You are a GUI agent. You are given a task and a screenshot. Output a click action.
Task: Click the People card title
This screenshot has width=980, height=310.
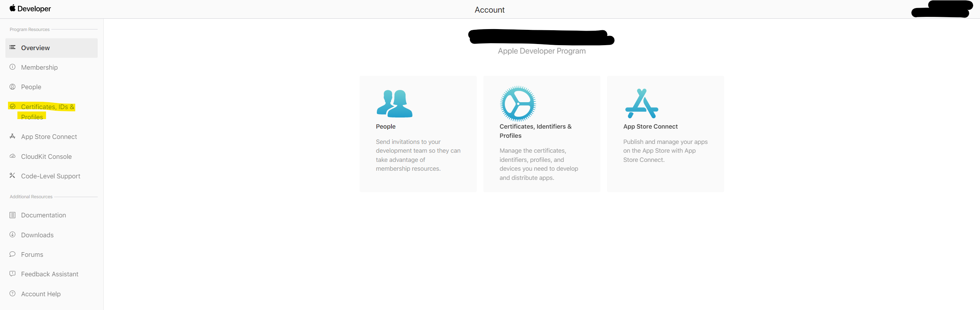tap(386, 127)
